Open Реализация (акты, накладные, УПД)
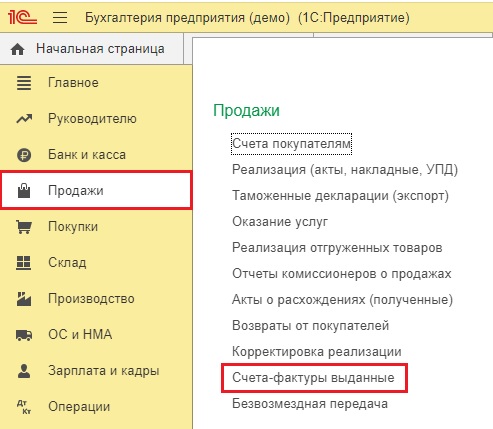The height and width of the screenshot is (429, 493). 345,170
